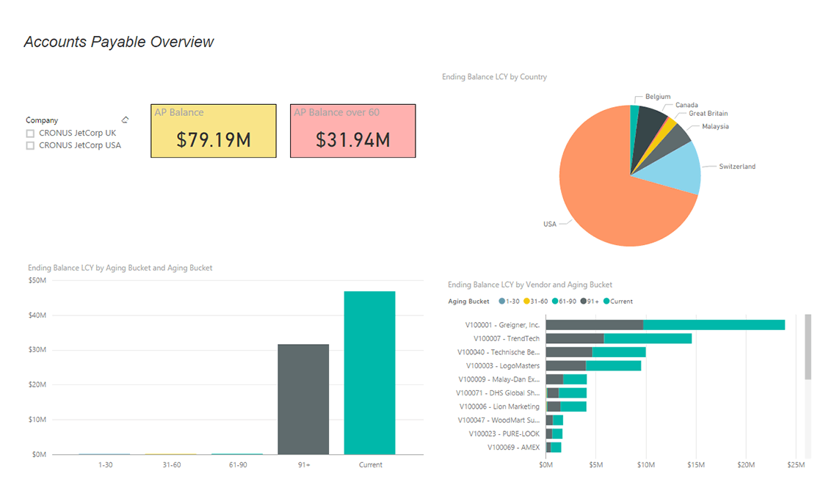Select the 1-30 legend color dot
837x504 pixels.
(x=501, y=302)
